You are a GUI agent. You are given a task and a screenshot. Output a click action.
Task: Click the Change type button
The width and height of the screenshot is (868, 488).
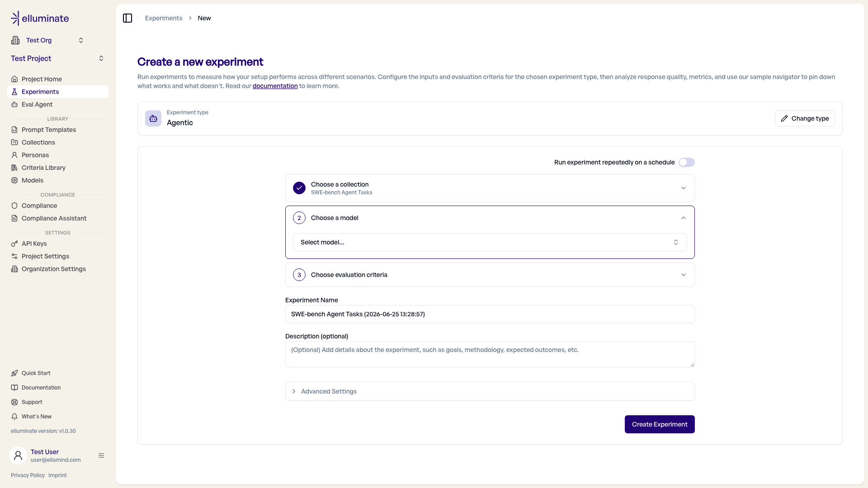click(805, 118)
